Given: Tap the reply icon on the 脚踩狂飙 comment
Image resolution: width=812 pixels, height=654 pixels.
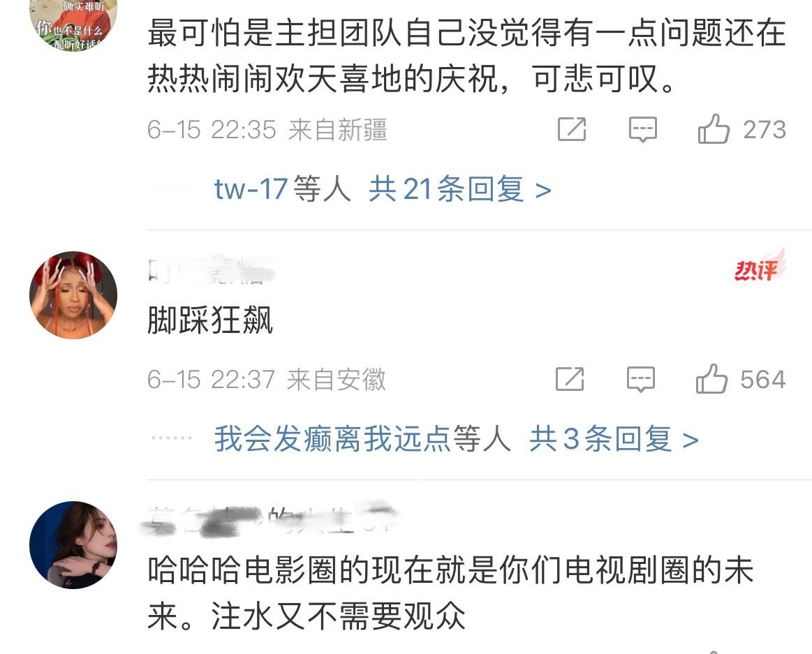Looking at the screenshot, I should coord(640,379).
